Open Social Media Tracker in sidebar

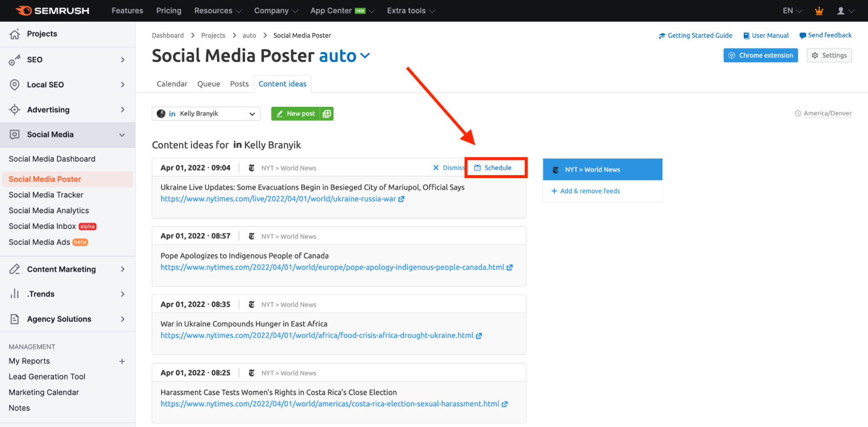coord(46,195)
